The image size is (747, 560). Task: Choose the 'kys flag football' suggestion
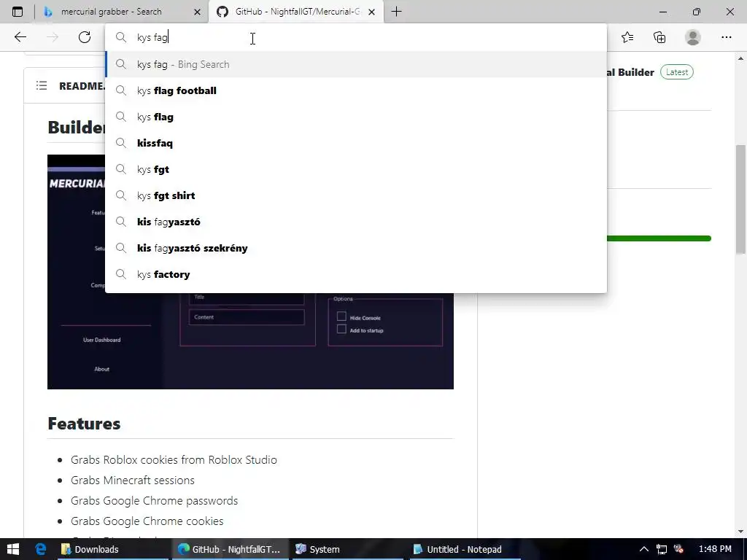tap(356, 90)
